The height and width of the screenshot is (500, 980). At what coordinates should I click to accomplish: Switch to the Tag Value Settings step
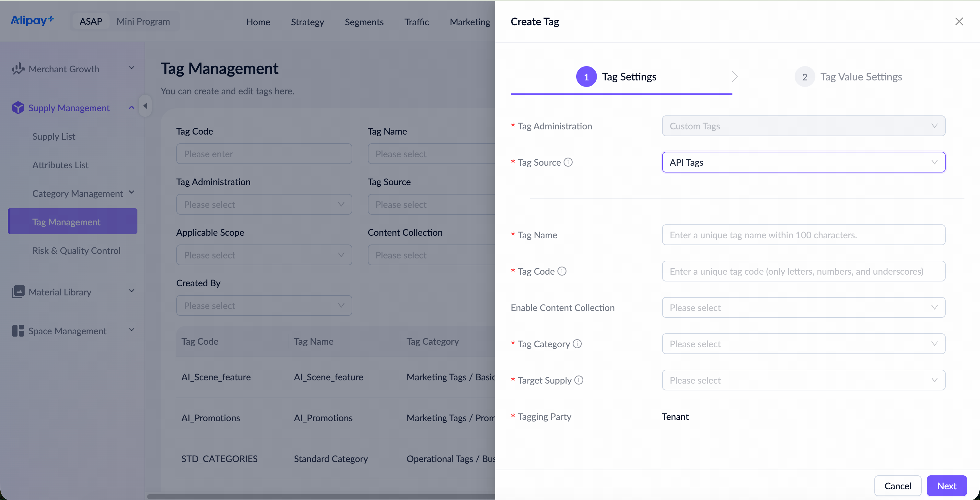(848, 77)
